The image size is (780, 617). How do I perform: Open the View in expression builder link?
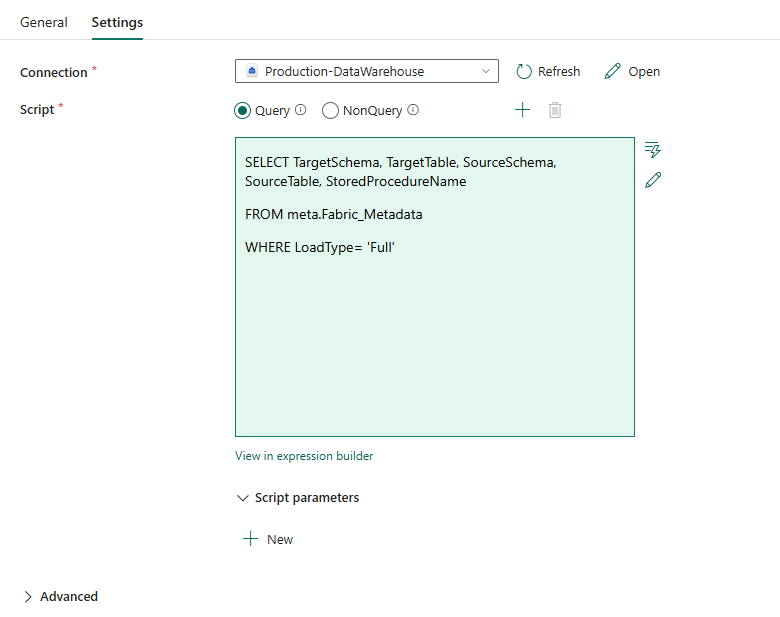pos(304,456)
